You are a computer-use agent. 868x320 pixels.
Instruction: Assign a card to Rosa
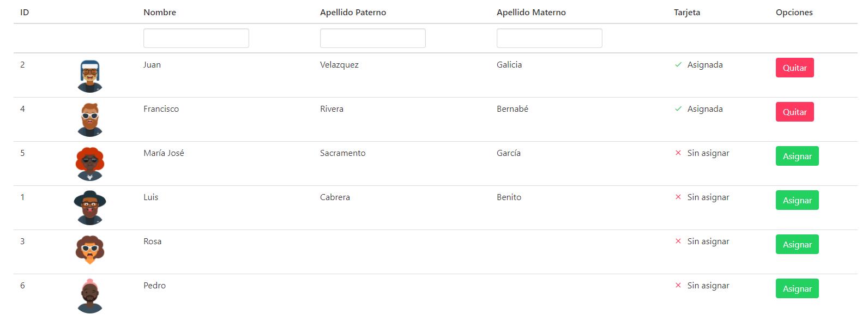(797, 244)
